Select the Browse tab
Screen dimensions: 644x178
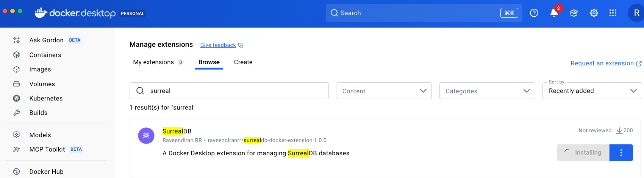209,62
